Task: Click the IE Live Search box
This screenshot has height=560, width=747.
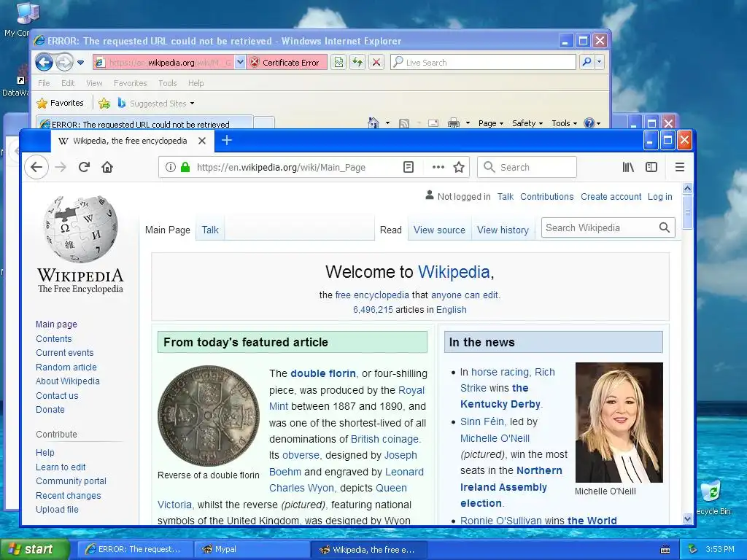Action: point(484,62)
